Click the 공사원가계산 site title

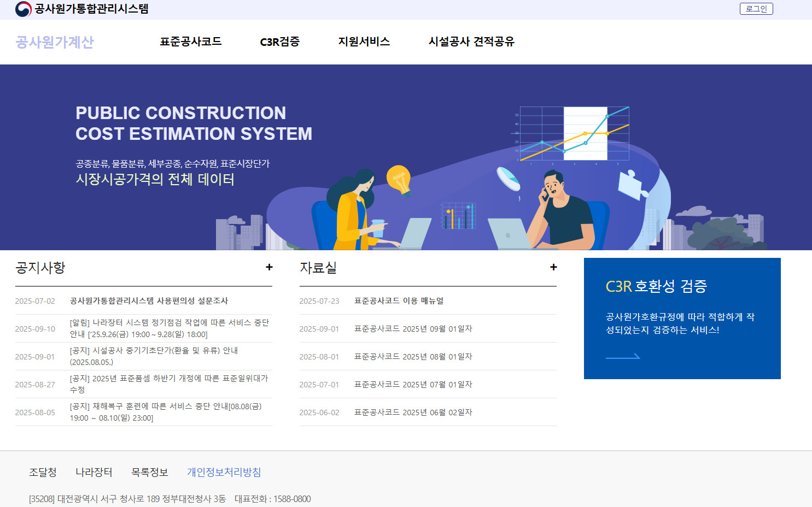[x=55, y=42]
